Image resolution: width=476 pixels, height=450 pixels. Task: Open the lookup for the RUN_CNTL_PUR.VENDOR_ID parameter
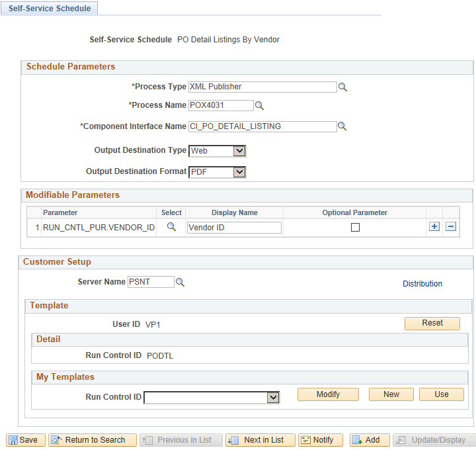171,227
